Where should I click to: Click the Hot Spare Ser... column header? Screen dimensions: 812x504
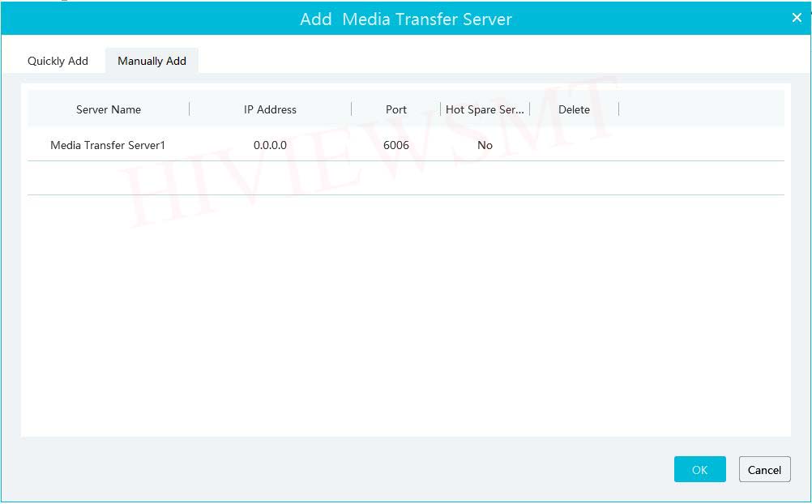tap(485, 109)
